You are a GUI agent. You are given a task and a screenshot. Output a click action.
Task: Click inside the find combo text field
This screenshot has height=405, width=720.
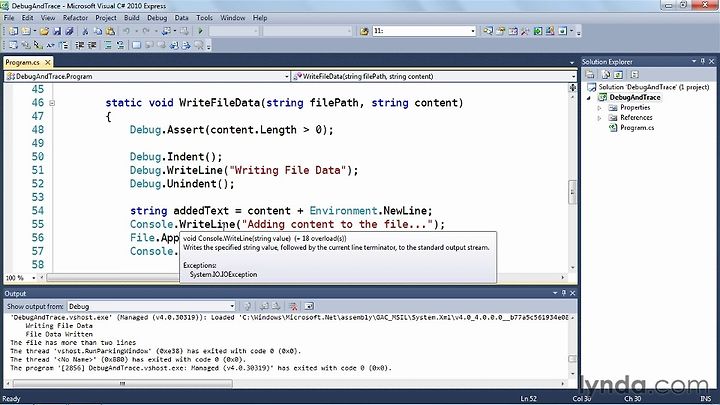[x=421, y=31]
